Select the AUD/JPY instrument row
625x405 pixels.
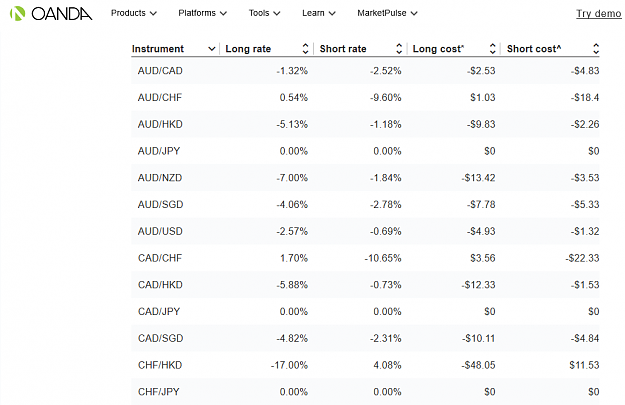pos(365,151)
